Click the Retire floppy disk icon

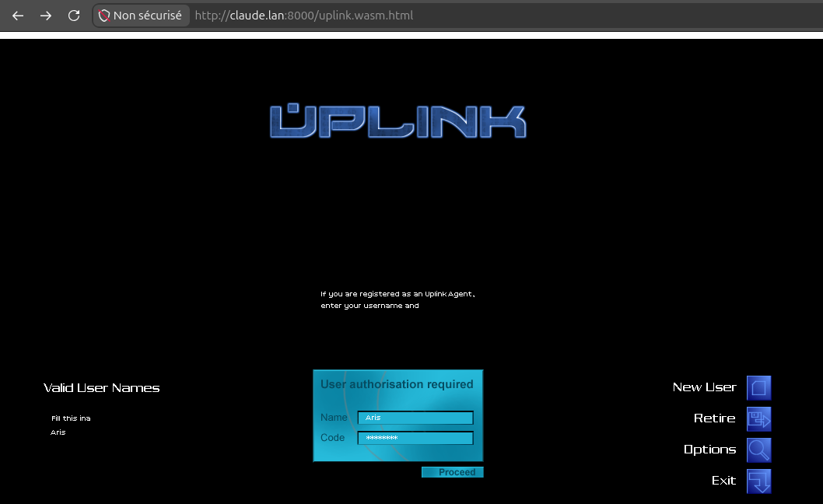coord(758,419)
